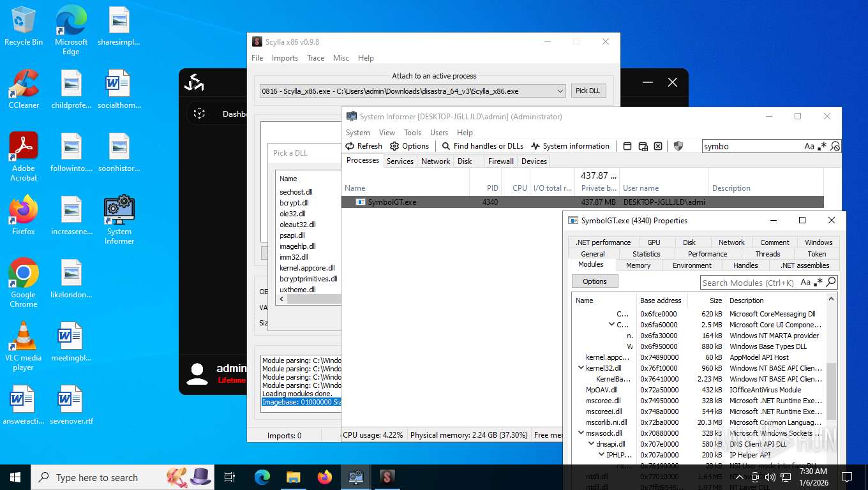This screenshot has height=490, width=868.
Task: Open the .NET assemblies tab
Action: pos(805,265)
